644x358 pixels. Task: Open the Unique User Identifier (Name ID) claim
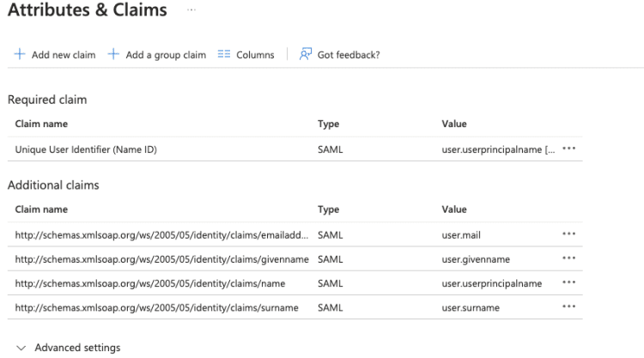[x=86, y=149]
